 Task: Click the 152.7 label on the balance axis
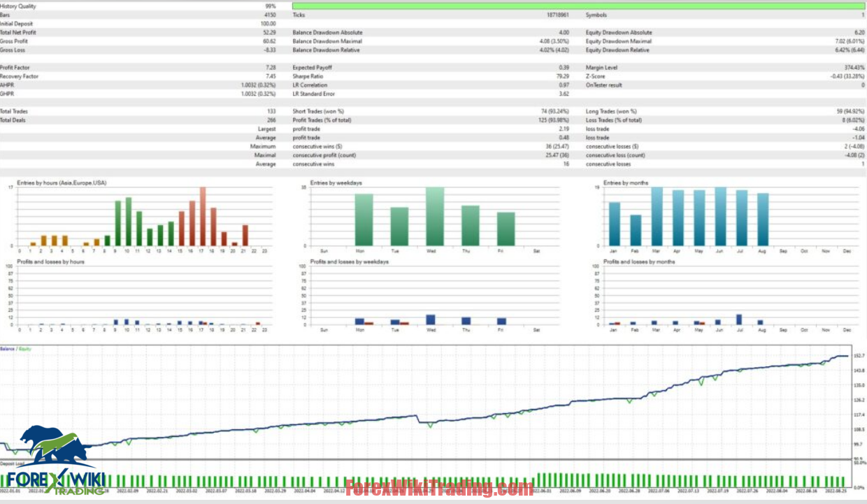pyautogui.click(x=859, y=356)
